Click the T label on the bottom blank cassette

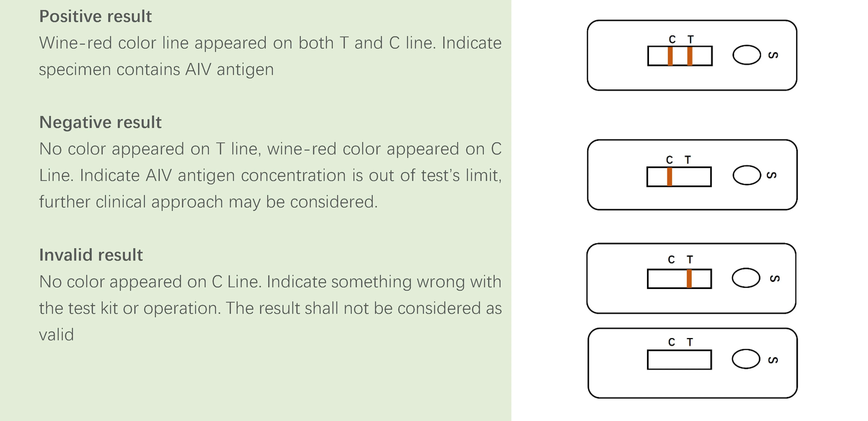tap(690, 342)
